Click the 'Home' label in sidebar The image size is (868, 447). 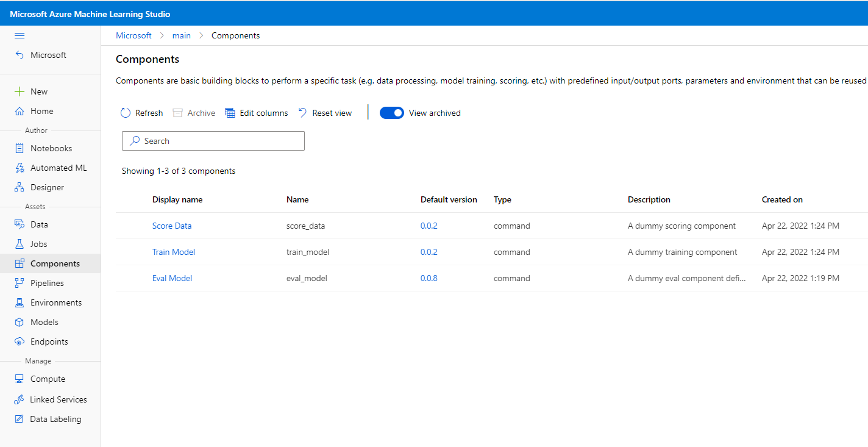(x=42, y=111)
